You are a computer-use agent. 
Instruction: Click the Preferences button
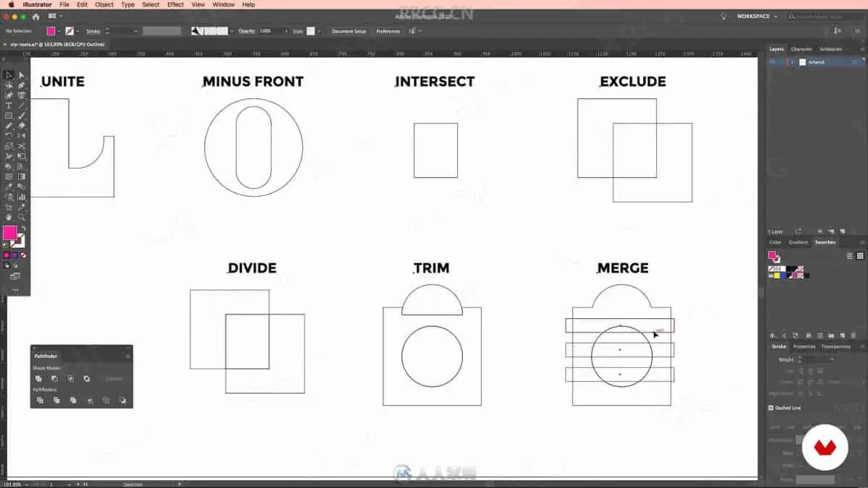pyautogui.click(x=388, y=31)
